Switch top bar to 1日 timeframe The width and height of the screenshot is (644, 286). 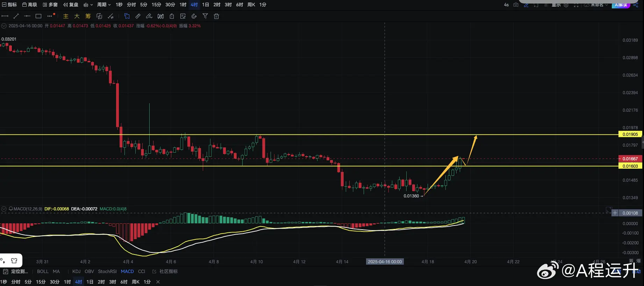click(x=206, y=5)
